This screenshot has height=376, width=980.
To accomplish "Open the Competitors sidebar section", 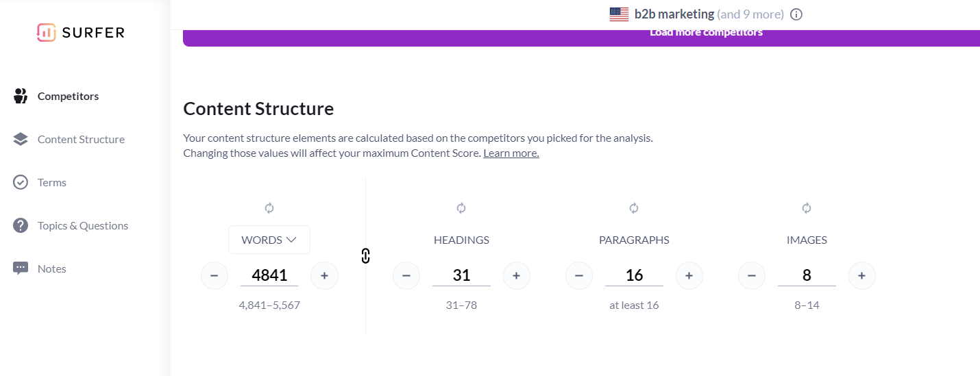I will 68,97.
